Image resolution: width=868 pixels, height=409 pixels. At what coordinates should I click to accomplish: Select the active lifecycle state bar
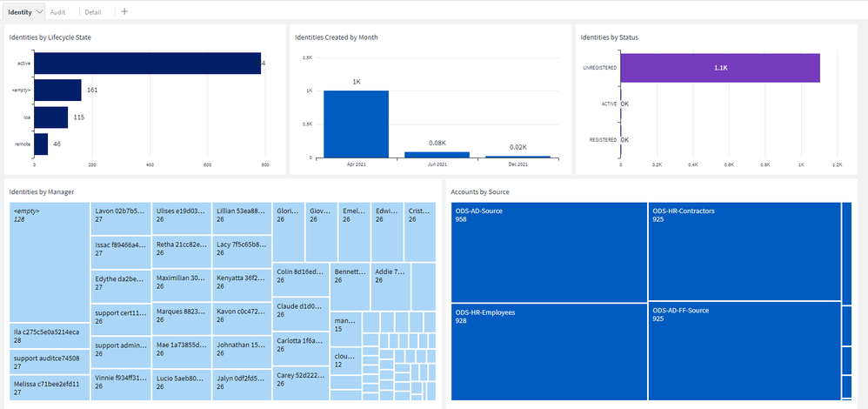148,64
